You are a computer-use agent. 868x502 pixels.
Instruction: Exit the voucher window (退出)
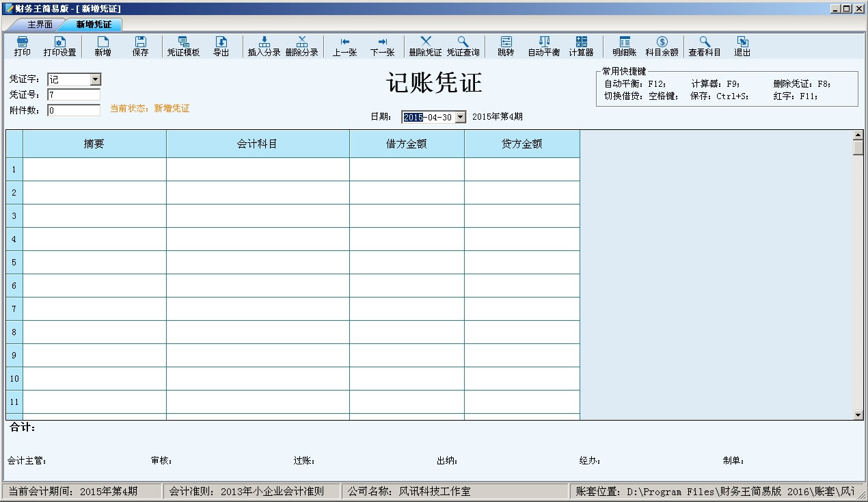(x=742, y=47)
